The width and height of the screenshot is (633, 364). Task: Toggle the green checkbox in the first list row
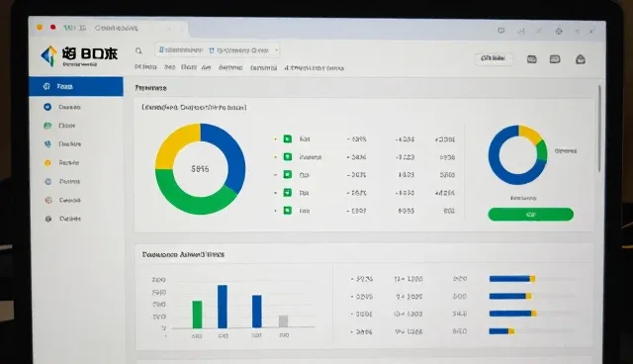tap(288, 139)
